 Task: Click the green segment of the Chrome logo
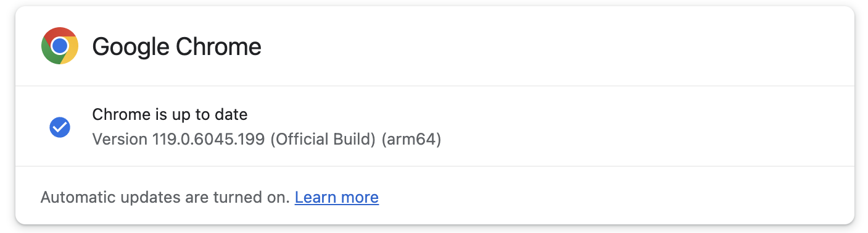(x=48, y=53)
